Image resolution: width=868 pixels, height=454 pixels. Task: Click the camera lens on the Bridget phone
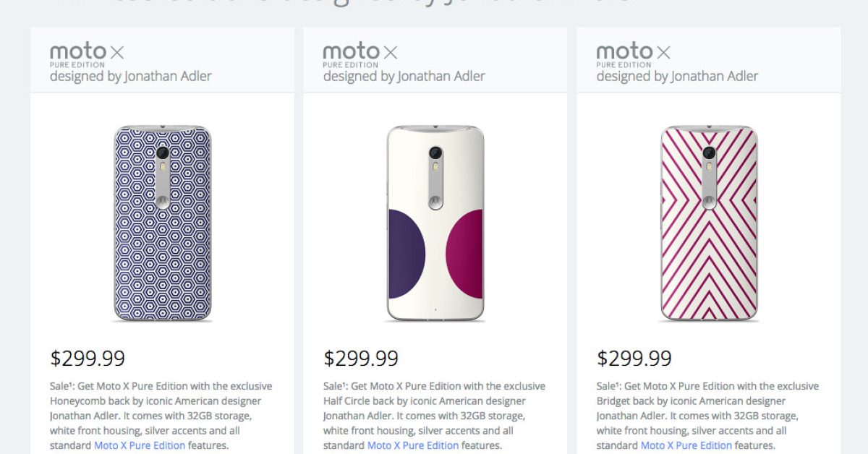tap(709, 153)
